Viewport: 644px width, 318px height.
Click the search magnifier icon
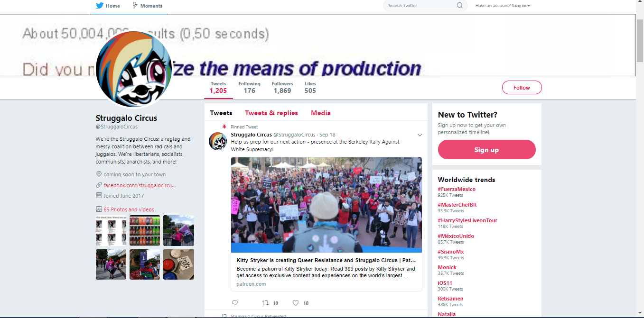(x=459, y=6)
